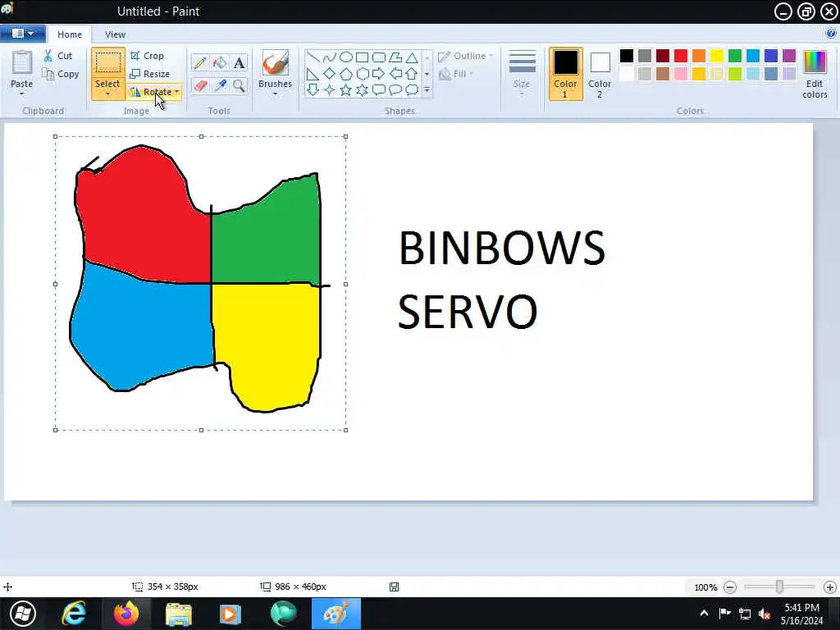Choose the Left arrow shape
The height and width of the screenshot is (630, 840).
pyautogui.click(x=395, y=74)
